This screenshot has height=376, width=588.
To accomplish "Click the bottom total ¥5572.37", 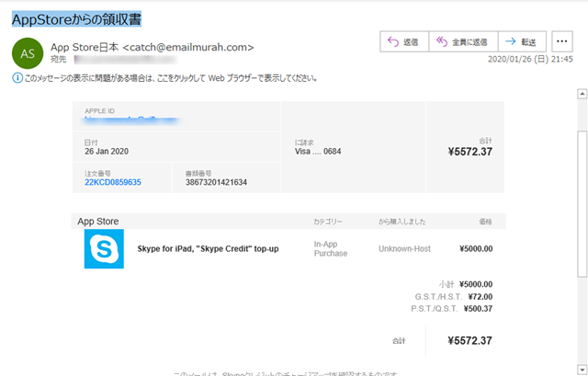I will click(469, 341).
